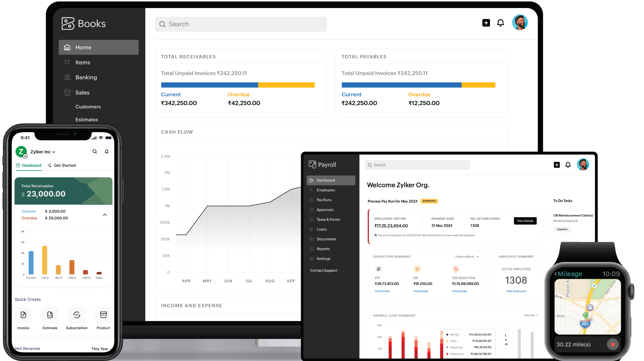
Task: Tap the Subscription quick create icon
Action: coord(77,315)
